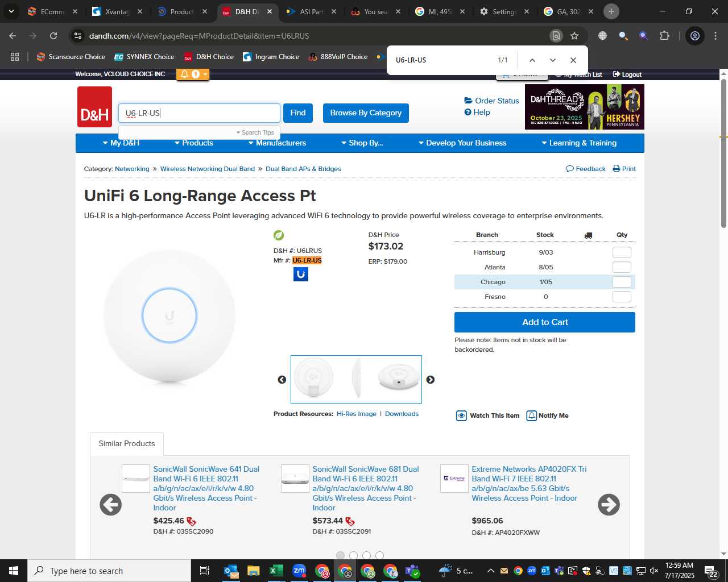Expand the Products menu
This screenshot has height=582, width=728.
pyautogui.click(x=194, y=143)
